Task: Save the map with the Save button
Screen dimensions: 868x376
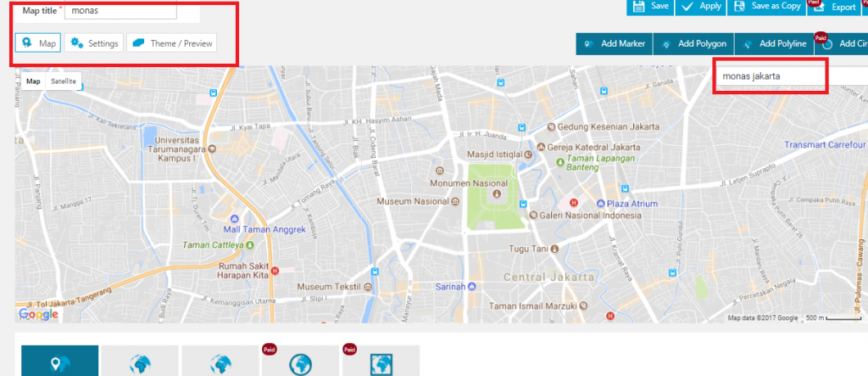Action: 651,7
